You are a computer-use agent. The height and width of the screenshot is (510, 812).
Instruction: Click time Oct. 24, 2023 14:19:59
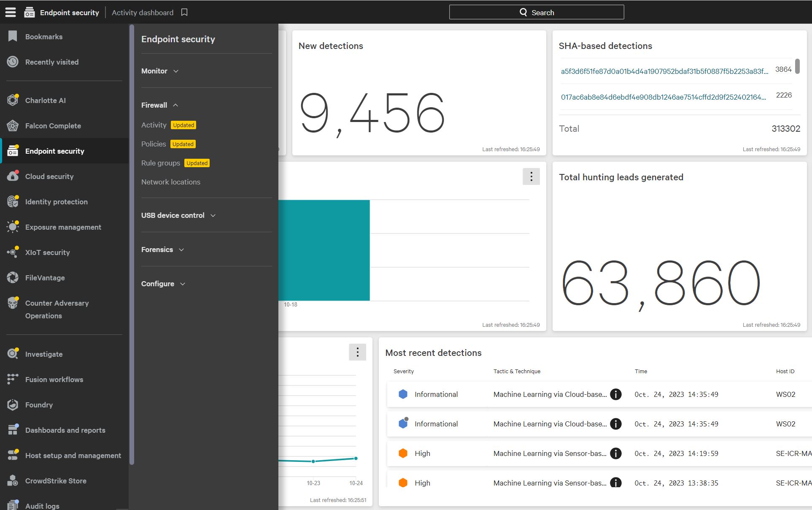[x=676, y=453]
